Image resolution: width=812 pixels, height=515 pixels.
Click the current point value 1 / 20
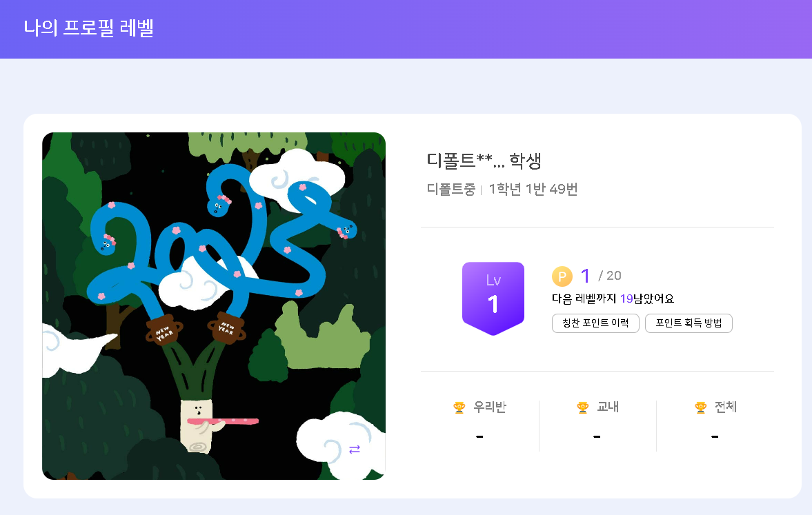point(601,276)
